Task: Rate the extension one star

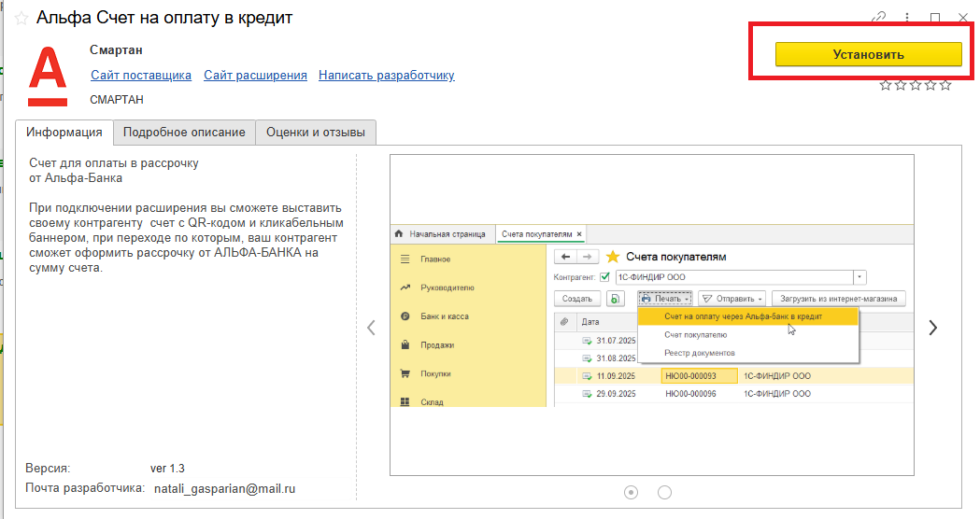Action: (x=885, y=85)
